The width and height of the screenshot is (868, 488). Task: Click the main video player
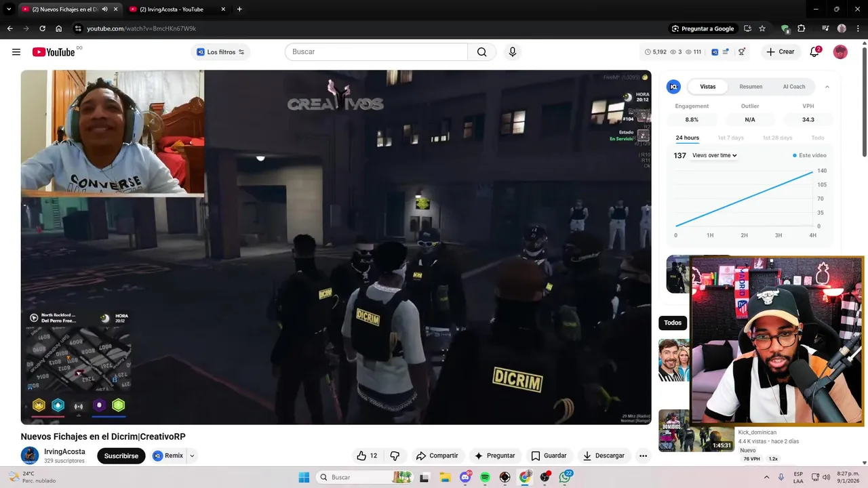pos(336,247)
